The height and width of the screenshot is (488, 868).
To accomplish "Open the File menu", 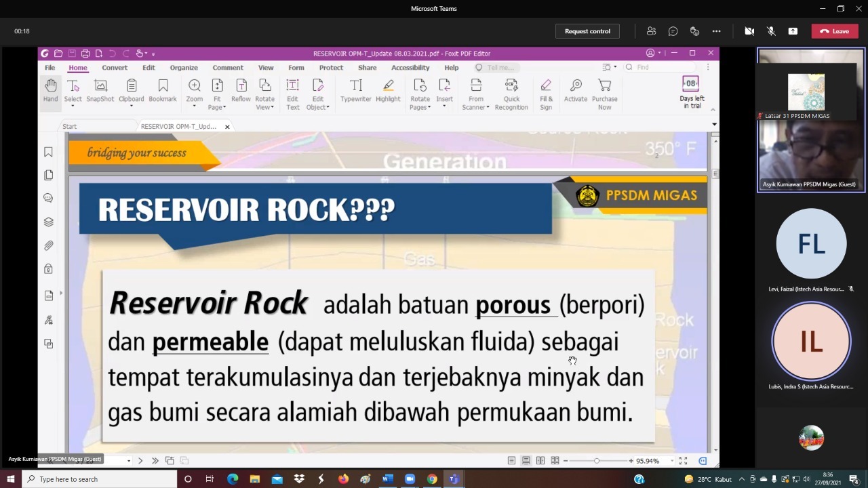I will click(50, 68).
